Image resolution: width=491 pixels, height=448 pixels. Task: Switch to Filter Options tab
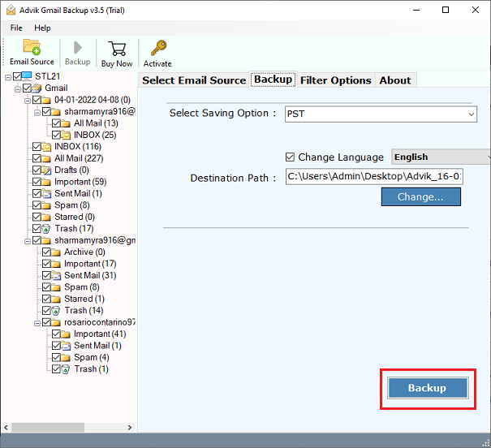click(336, 80)
